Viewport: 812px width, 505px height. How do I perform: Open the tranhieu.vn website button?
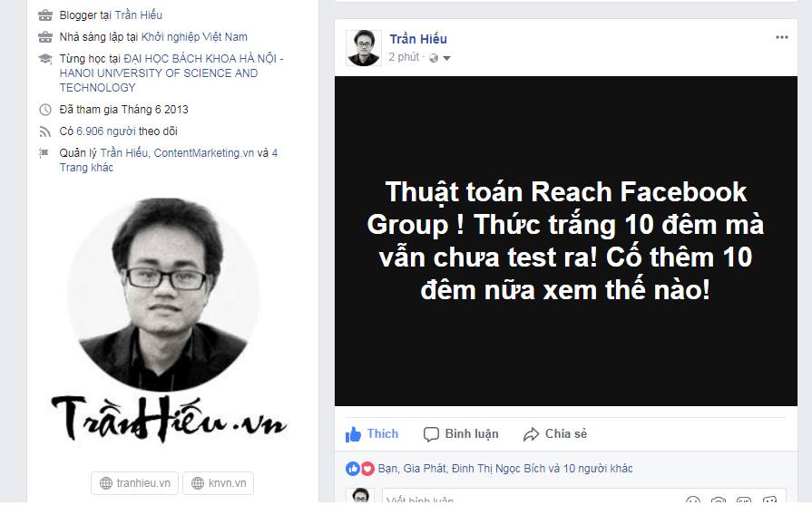click(x=134, y=483)
